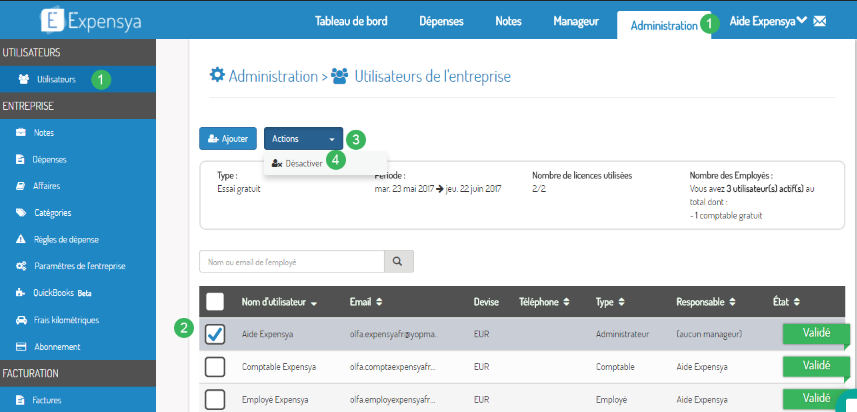The height and width of the screenshot is (412, 857).
Task: Uncheck the Aide Expensya row checkbox
Action: pos(215,334)
